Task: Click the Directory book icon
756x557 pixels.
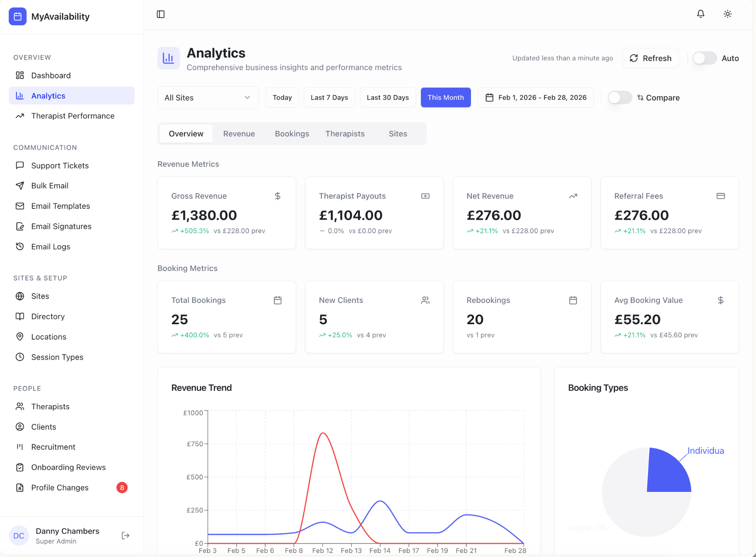Action: point(20,316)
